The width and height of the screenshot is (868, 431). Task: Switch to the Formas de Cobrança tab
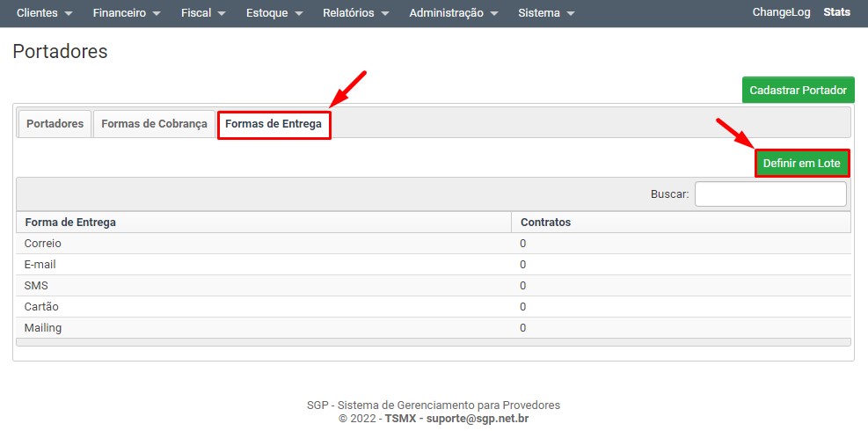[154, 124]
